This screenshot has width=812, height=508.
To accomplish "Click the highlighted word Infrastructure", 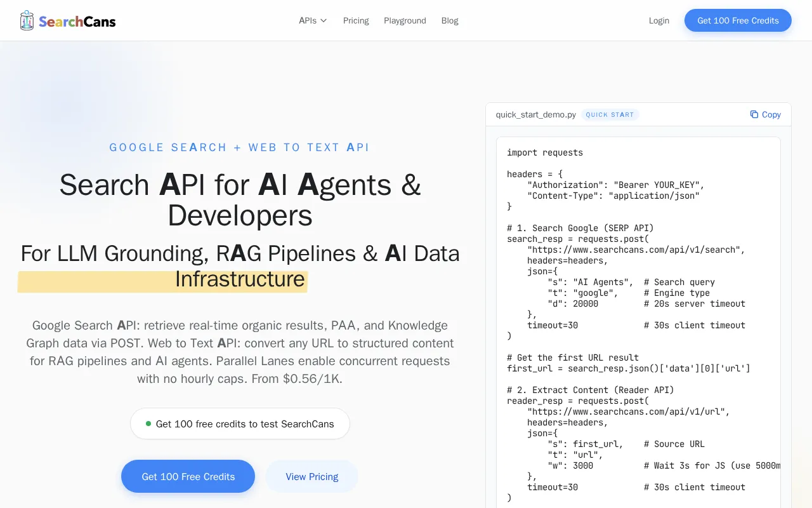I will (x=240, y=279).
